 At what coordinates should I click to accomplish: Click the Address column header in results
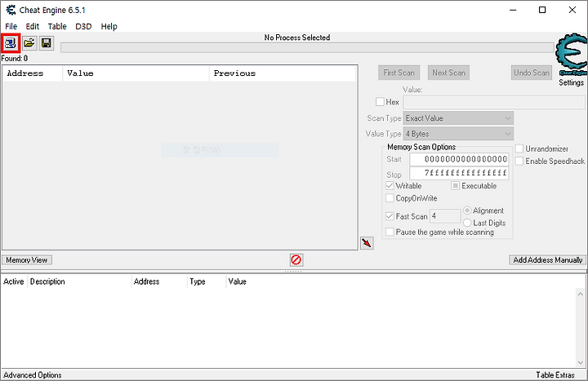(33, 73)
